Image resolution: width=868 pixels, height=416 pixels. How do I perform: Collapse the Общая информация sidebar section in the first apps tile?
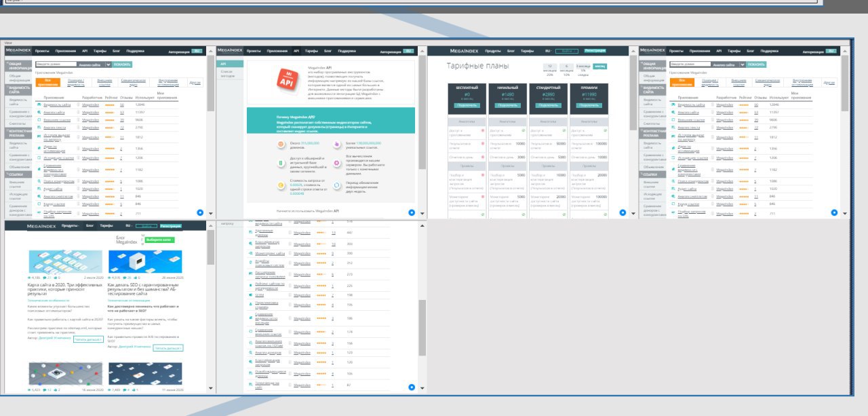[x=17, y=65]
